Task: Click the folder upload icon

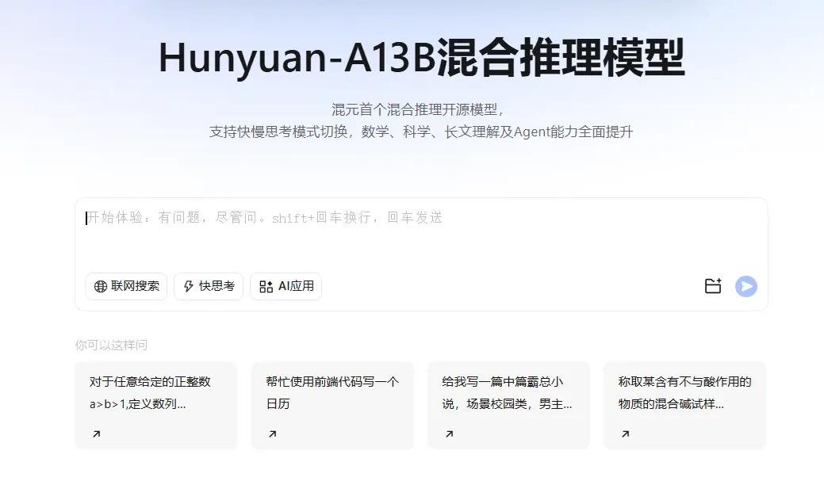Action: (713, 286)
